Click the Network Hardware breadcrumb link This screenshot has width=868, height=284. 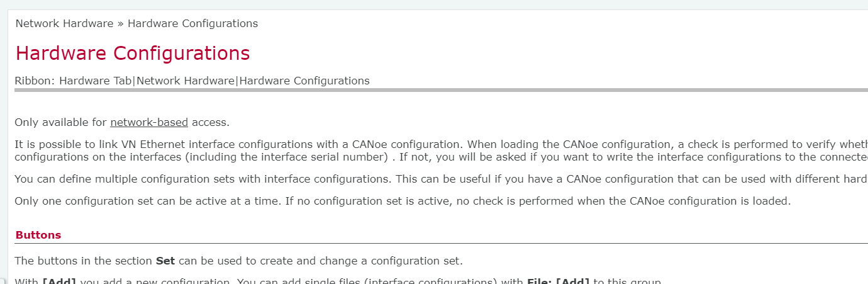point(64,24)
